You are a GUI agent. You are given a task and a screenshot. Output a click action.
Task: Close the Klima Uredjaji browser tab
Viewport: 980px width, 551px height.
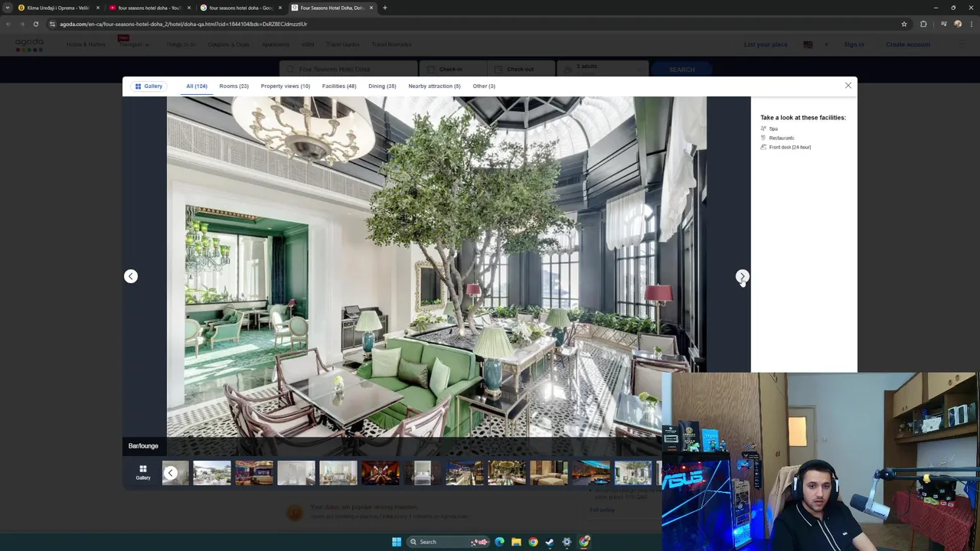tap(97, 8)
